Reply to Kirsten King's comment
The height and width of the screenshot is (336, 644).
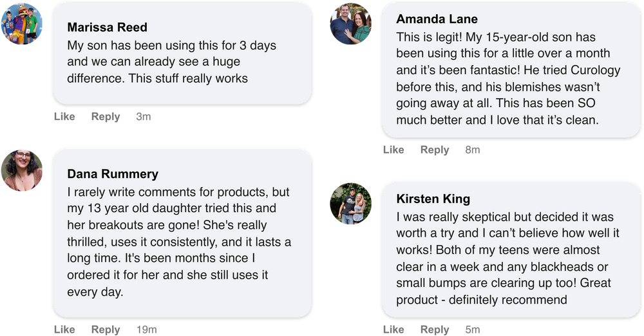pos(435,329)
